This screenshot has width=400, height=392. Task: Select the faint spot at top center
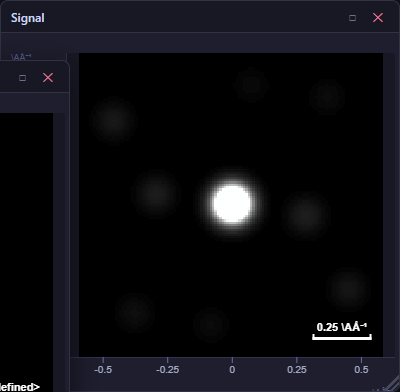(x=251, y=85)
